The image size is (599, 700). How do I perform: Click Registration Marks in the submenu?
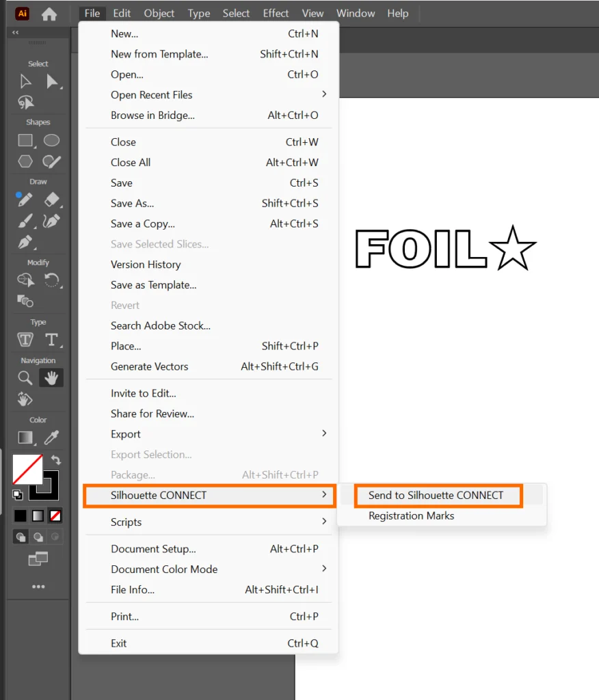coord(411,515)
